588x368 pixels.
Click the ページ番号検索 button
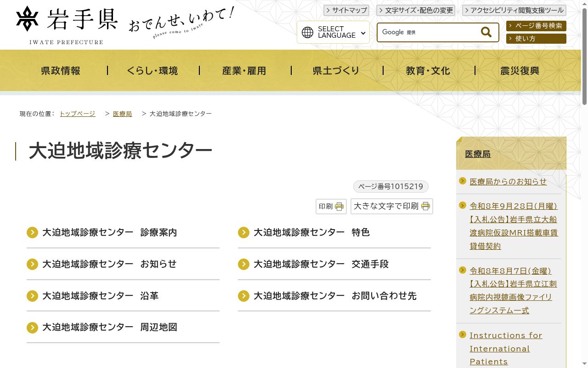pos(536,26)
